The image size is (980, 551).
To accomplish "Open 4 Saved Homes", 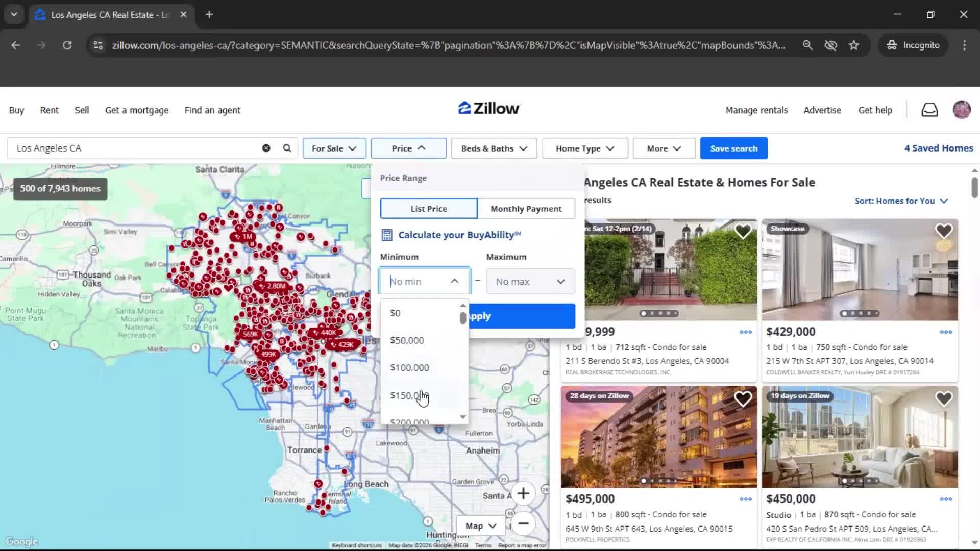I will [x=939, y=148].
